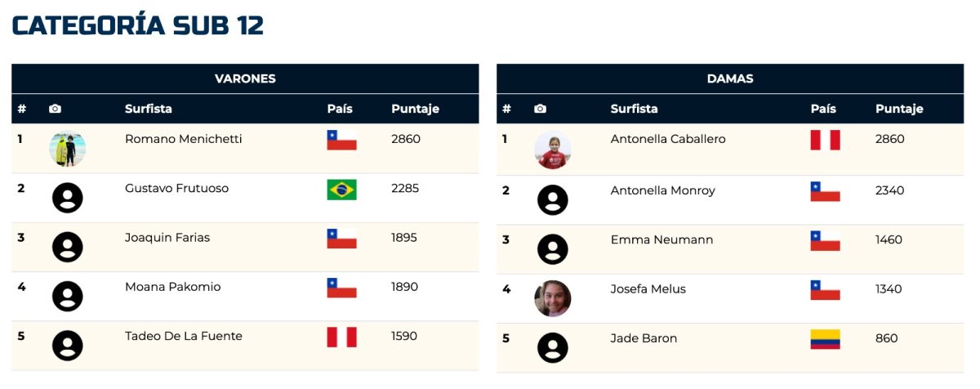The height and width of the screenshot is (389, 980).
Task: Click Moana Pakomio's placeholder avatar icon
Action: click(x=68, y=296)
